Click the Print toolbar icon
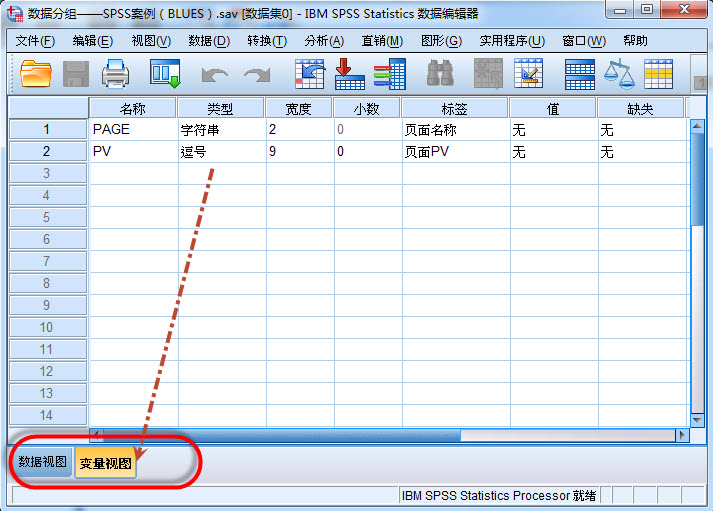This screenshot has height=511, width=713. pyautogui.click(x=115, y=74)
